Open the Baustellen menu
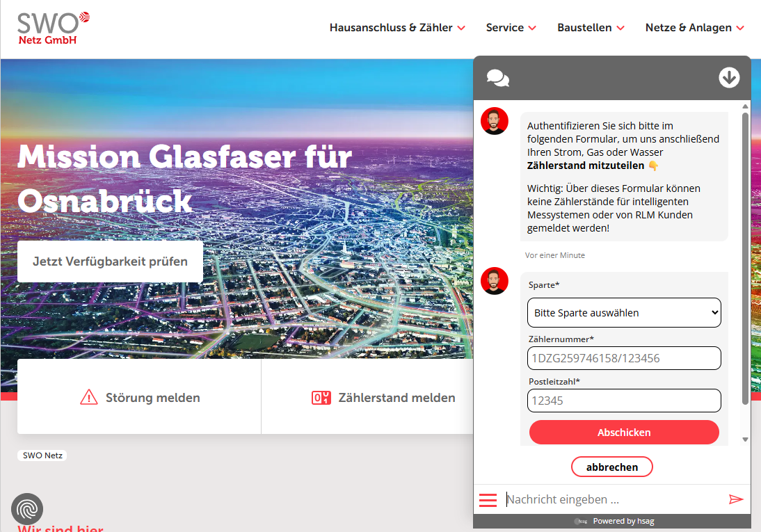This screenshot has height=532, width=761. click(591, 28)
